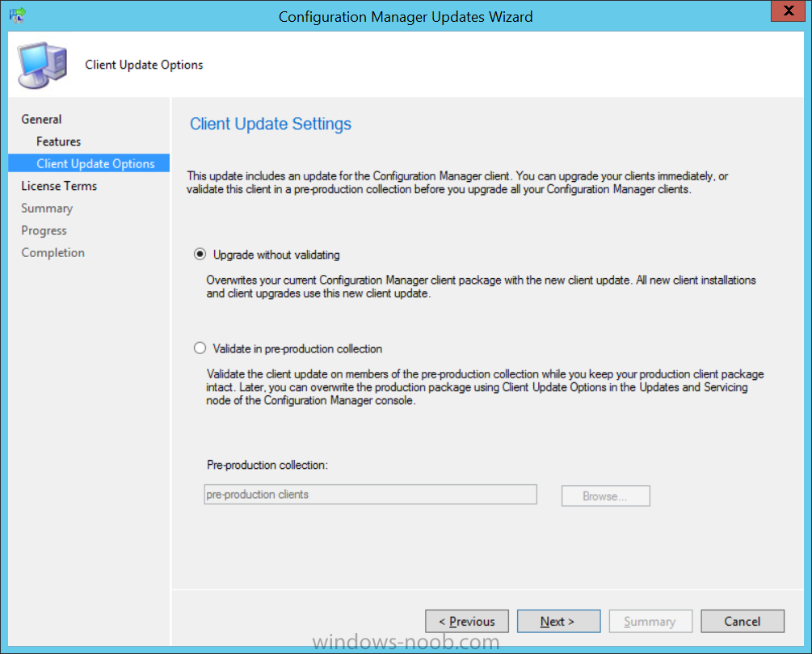Click the Summary button at bottom
812x654 pixels.
650,621
